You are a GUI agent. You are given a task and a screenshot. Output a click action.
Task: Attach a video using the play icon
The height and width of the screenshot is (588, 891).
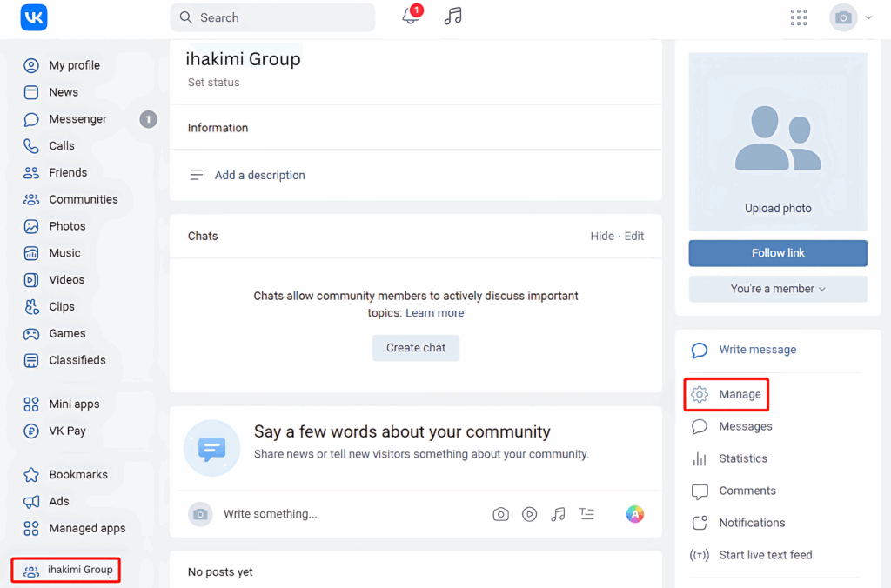click(529, 514)
